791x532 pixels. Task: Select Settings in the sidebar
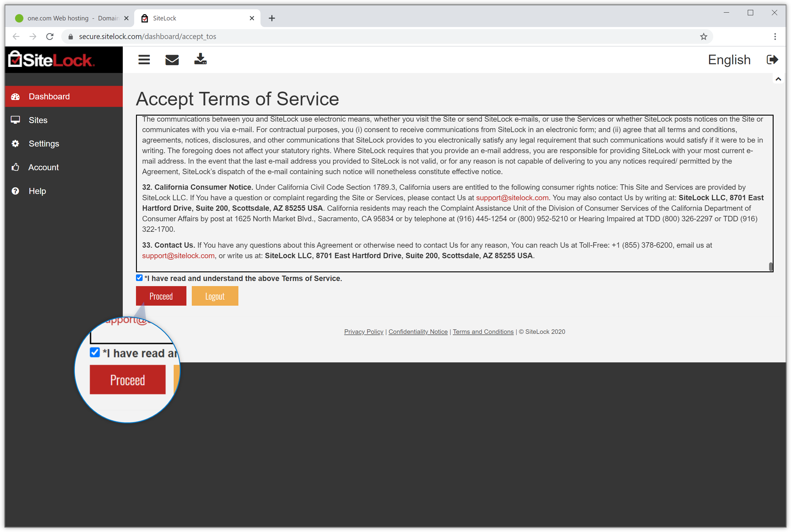click(x=44, y=144)
